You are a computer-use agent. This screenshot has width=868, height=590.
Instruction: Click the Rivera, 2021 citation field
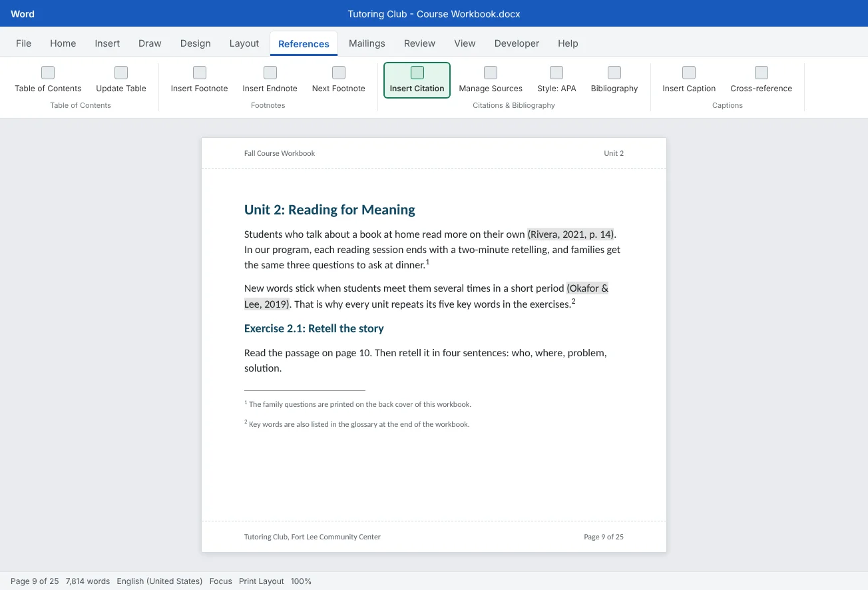coord(572,234)
